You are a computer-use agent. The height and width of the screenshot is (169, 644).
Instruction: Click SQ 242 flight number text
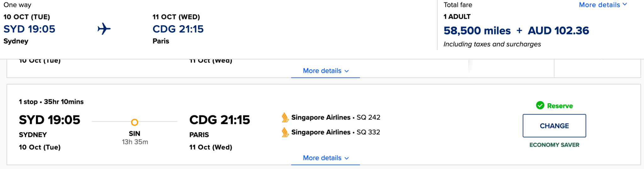[368, 118]
